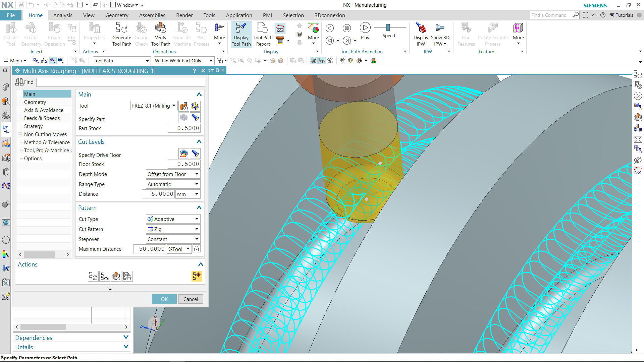Screen dimensions: 644x362
Task: Toggle lock beside Maximum Distance
Action: pyautogui.click(x=197, y=249)
